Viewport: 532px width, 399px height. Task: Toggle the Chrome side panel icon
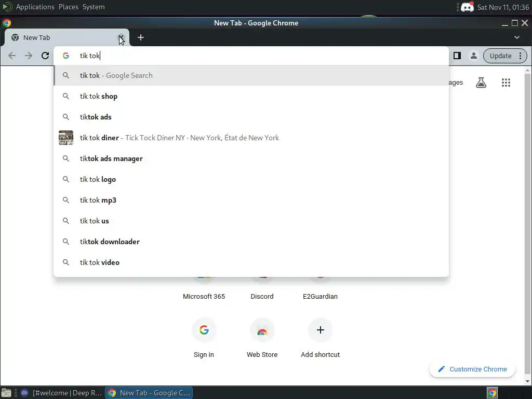pyautogui.click(x=457, y=56)
